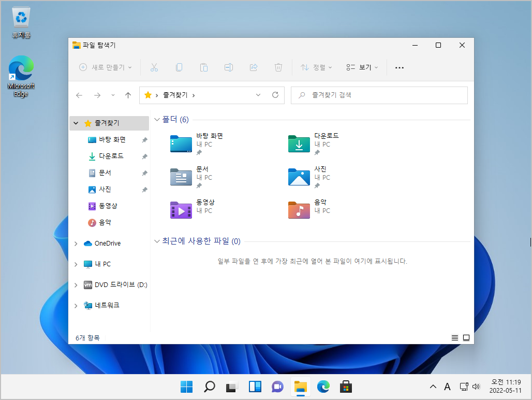
Task: Expand 내 PC in the sidebar
Action: [x=76, y=264]
